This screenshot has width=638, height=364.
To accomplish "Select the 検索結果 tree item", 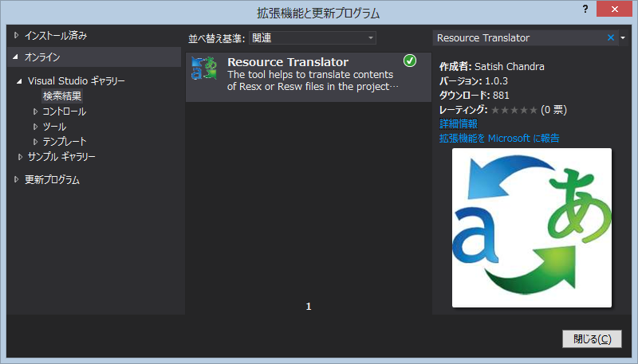I will pos(62,96).
